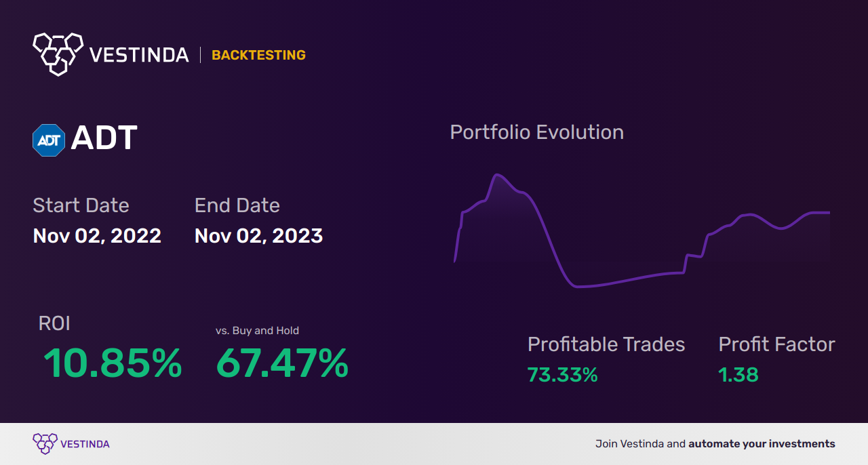Select the Start Date Nov 02, 2022 value

tap(97, 236)
